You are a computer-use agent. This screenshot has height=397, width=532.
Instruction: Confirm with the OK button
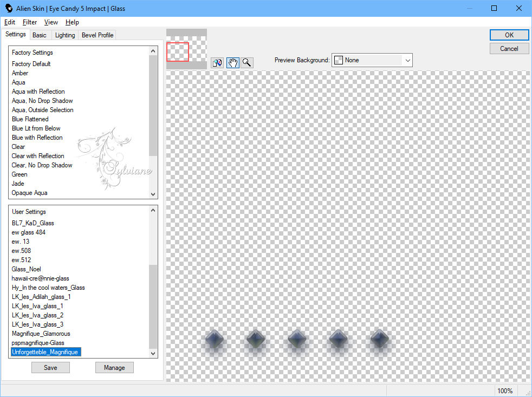coord(509,35)
